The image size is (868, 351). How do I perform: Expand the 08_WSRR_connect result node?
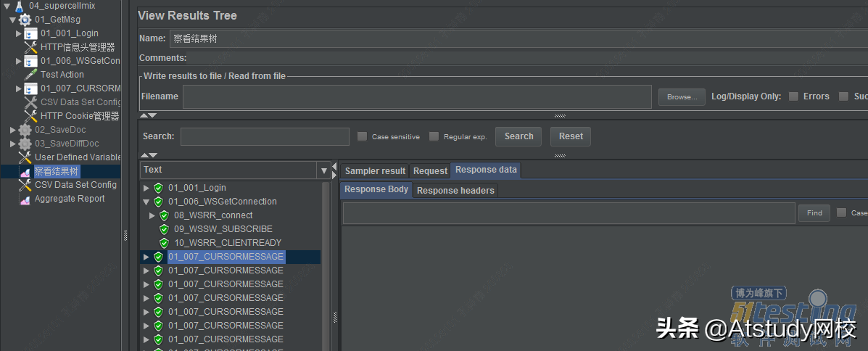tap(152, 215)
